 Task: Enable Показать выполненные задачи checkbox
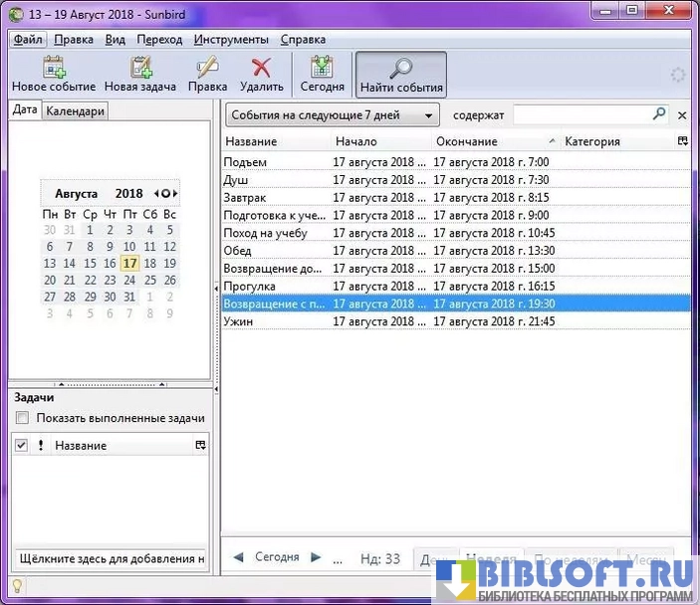[x=23, y=418]
